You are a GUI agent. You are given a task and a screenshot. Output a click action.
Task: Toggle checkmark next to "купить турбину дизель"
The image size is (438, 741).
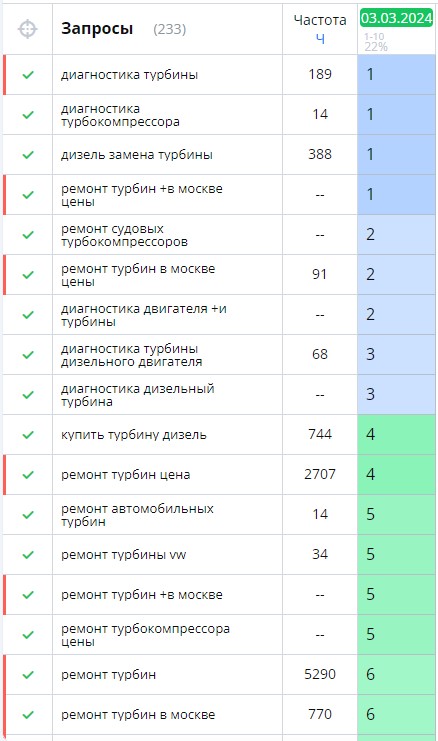tap(28, 435)
